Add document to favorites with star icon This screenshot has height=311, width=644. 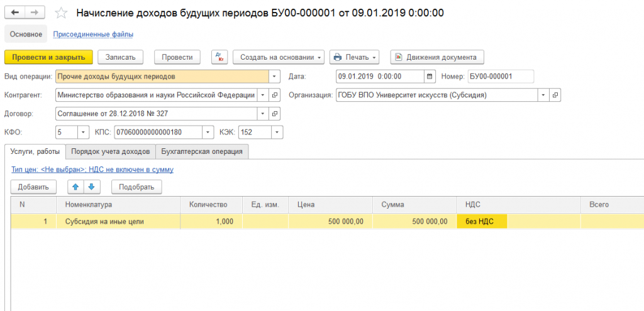[x=60, y=13]
